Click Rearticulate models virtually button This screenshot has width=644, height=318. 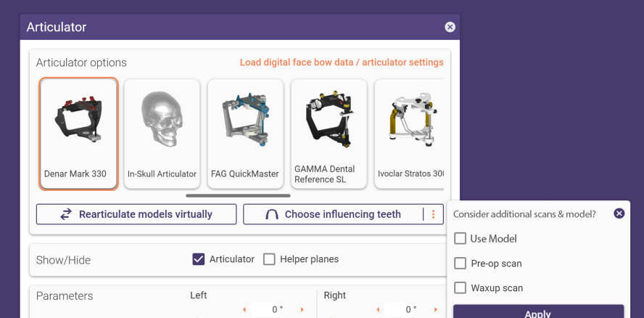[x=136, y=214]
